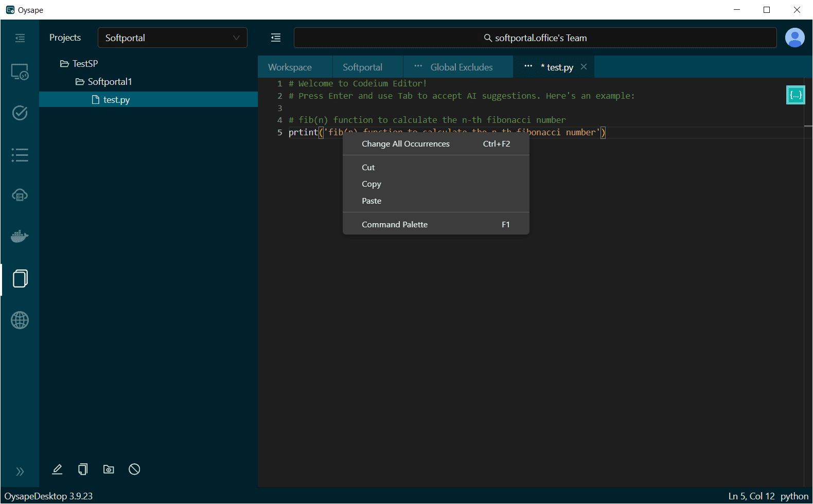Click line number 3 in the gutter

coord(280,108)
